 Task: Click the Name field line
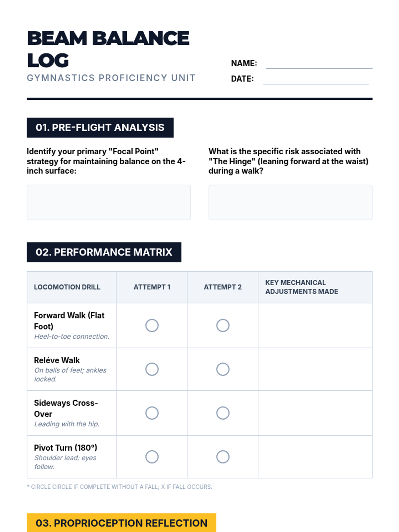point(319,65)
